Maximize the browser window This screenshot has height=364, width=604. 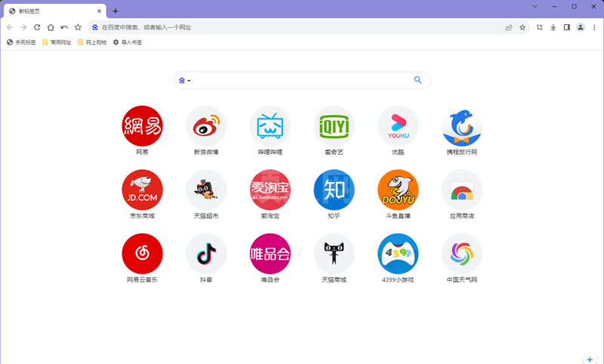coord(574,6)
